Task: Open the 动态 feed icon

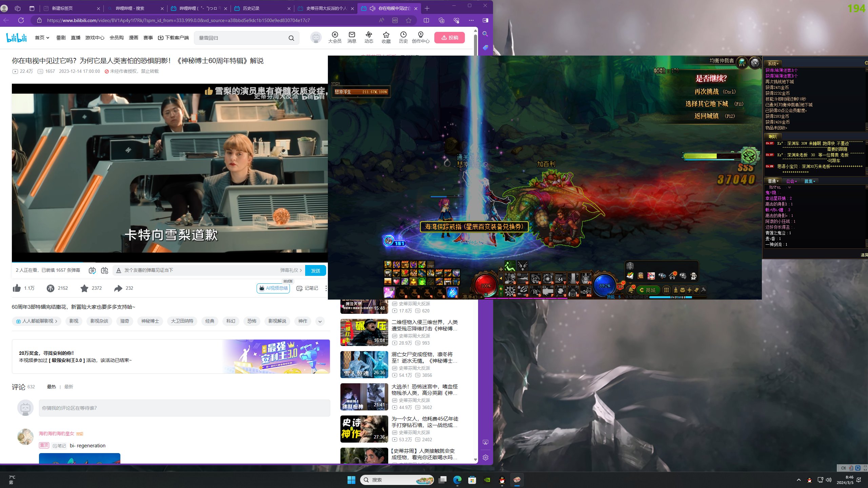Action: 369,37
